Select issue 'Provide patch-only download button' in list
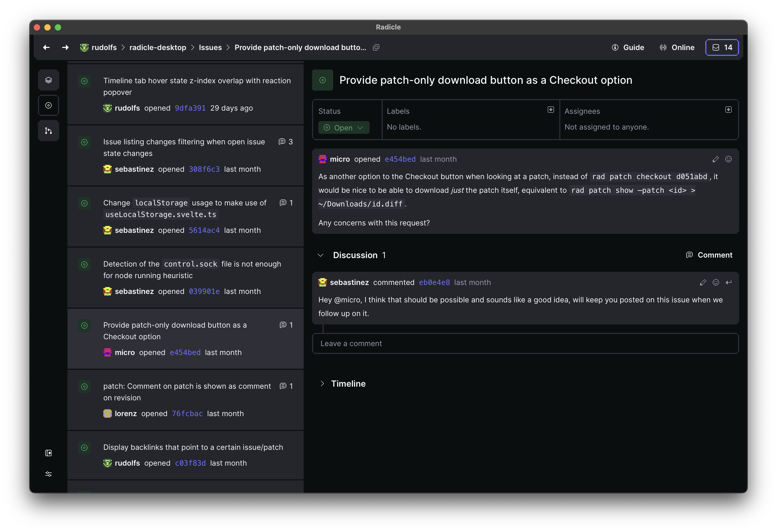 pyautogui.click(x=186, y=339)
